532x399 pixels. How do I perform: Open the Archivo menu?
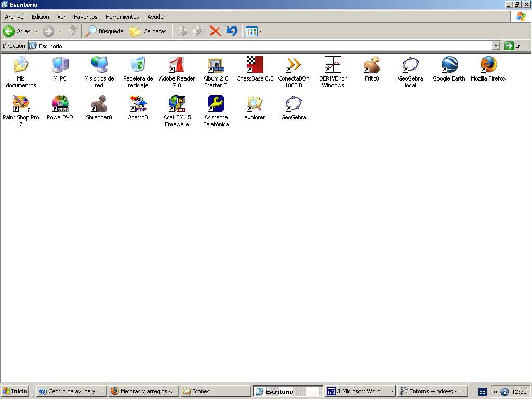pos(14,17)
